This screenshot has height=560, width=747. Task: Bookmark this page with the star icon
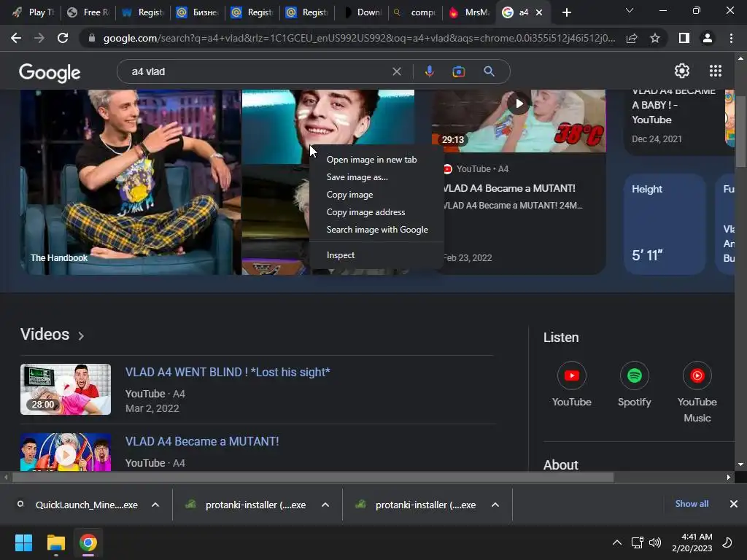[655, 38]
